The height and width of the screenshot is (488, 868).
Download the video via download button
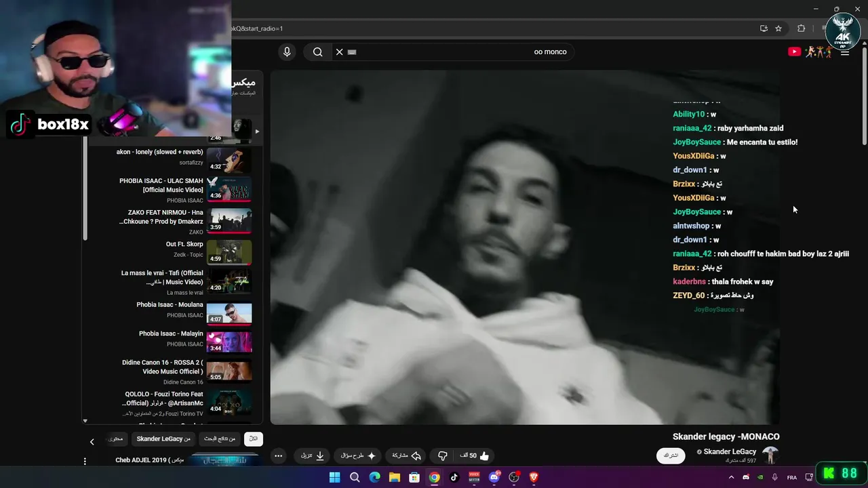pos(313,456)
